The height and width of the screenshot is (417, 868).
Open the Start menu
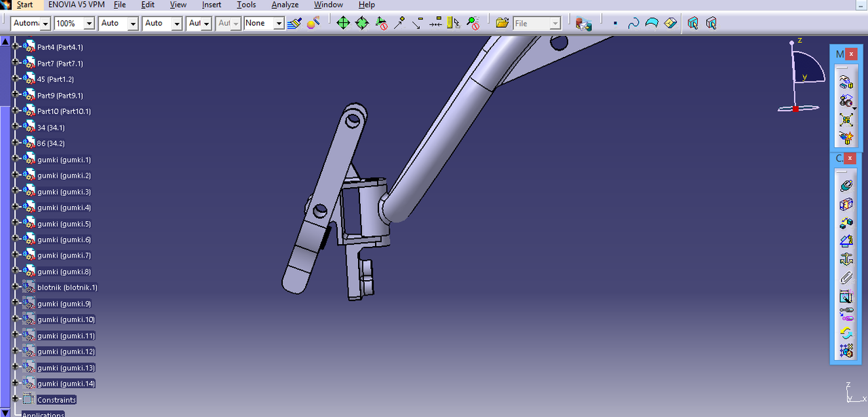coord(24,5)
